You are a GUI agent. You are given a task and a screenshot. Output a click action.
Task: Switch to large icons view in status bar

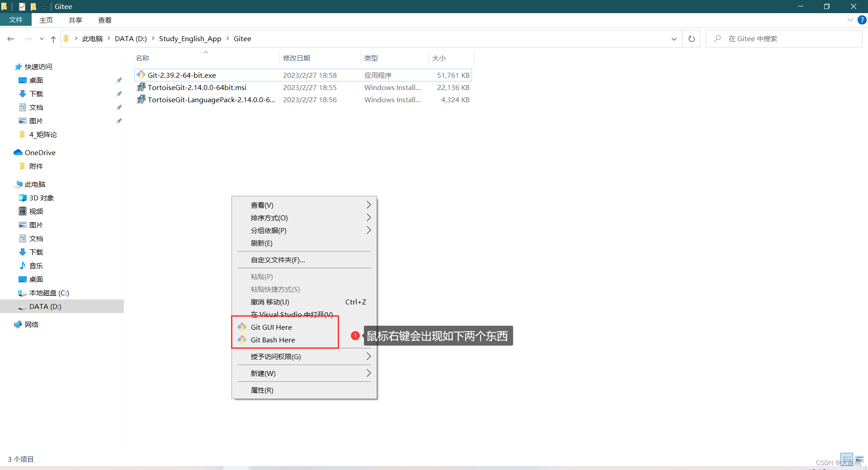tap(859, 459)
